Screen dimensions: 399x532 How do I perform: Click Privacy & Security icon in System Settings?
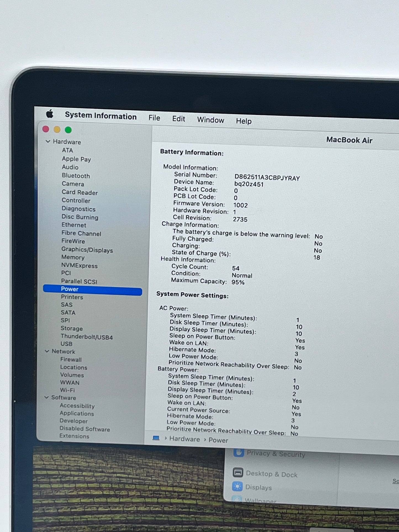239,452
